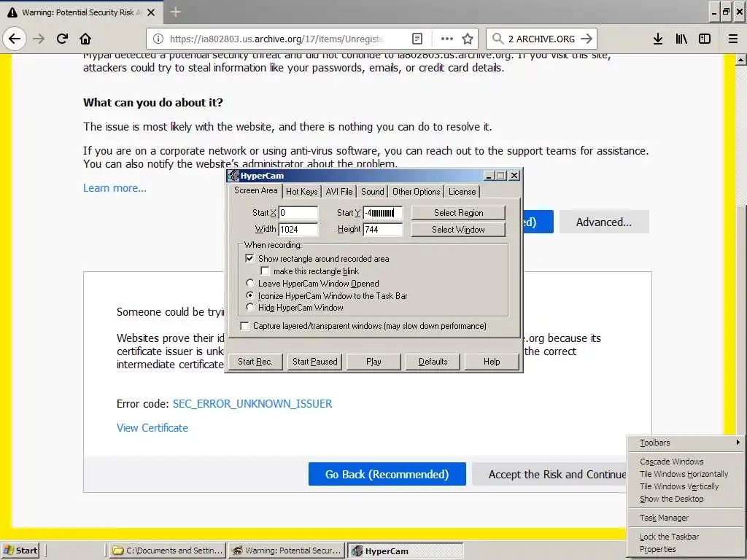
Task: Enable Capture layered/transparent windows
Action: pyautogui.click(x=244, y=326)
